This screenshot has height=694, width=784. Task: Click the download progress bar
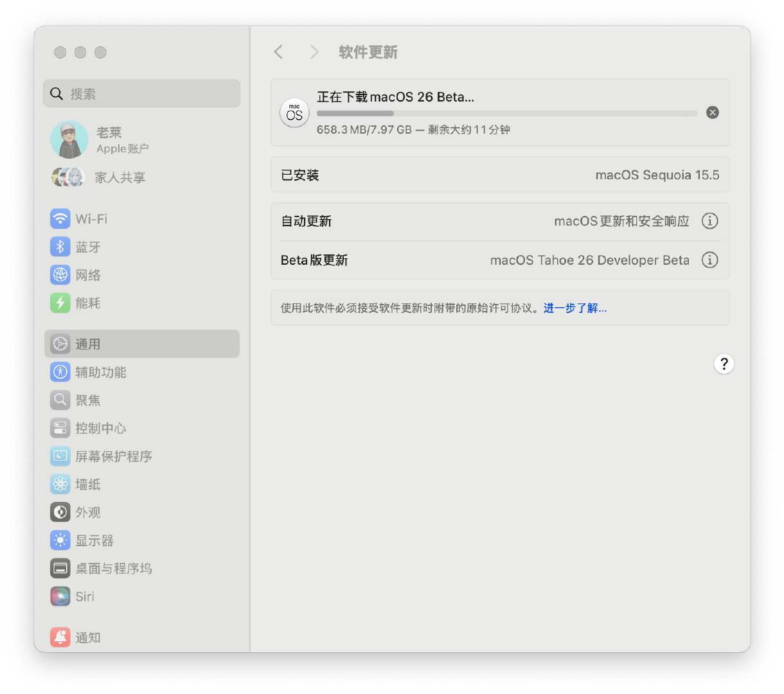[506, 113]
